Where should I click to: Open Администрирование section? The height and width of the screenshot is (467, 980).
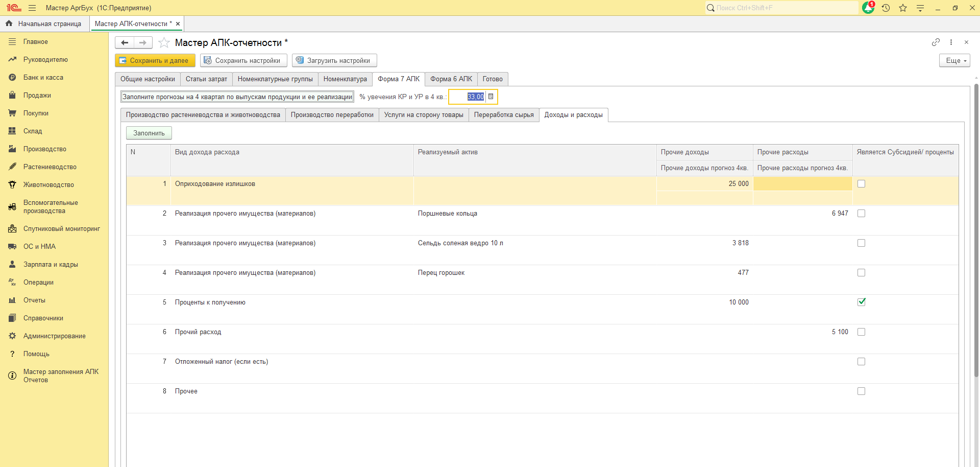point(55,336)
